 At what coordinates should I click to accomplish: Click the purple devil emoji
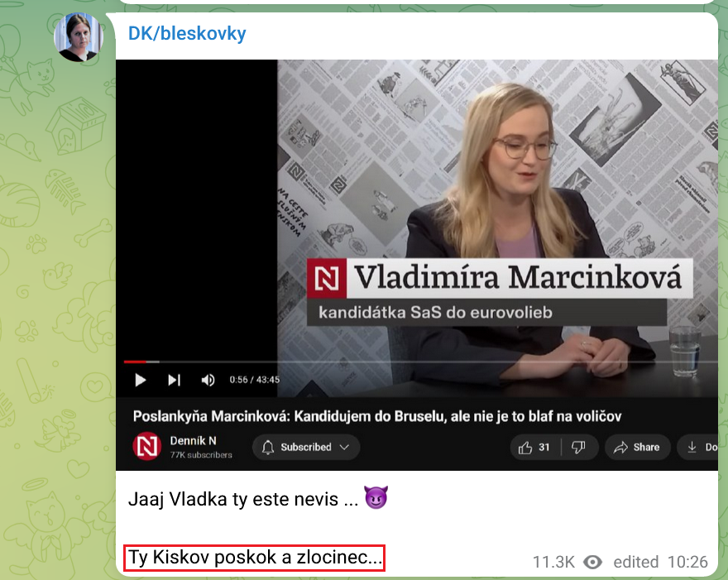point(376,498)
